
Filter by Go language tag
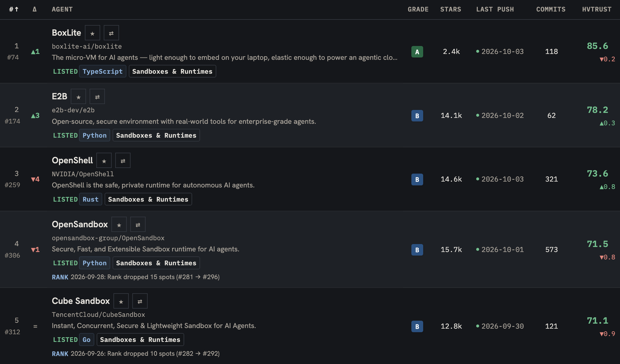click(x=87, y=340)
